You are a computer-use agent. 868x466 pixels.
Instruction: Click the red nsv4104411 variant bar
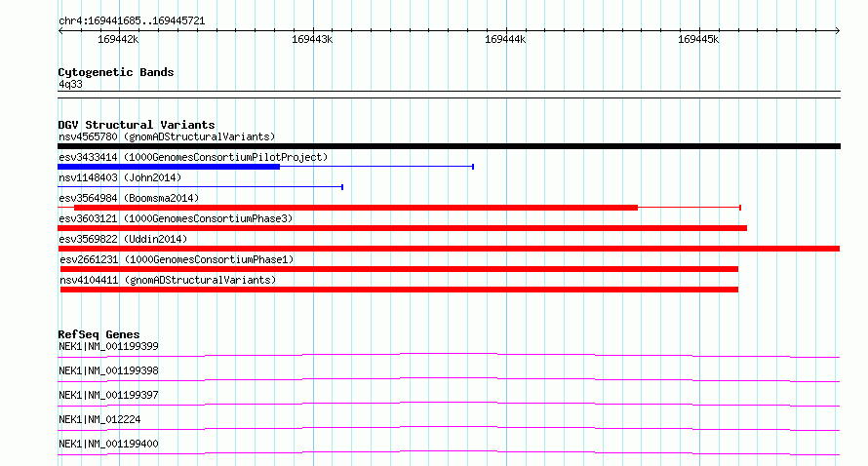coord(399,290)
